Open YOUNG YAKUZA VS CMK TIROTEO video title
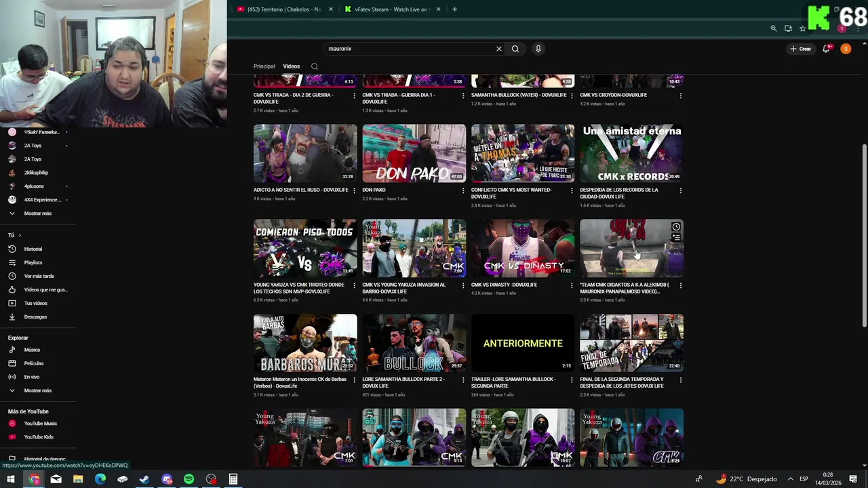Image resolution: width=868 pixels, height=488 pixels. [299, 288]
